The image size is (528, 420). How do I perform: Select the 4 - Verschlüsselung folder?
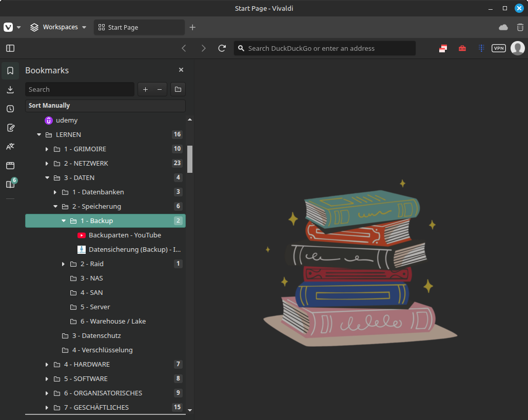105,350
